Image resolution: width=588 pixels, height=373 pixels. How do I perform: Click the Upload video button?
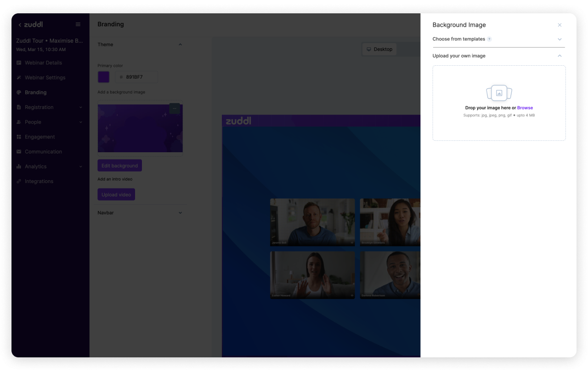click(x=116, y=195)
